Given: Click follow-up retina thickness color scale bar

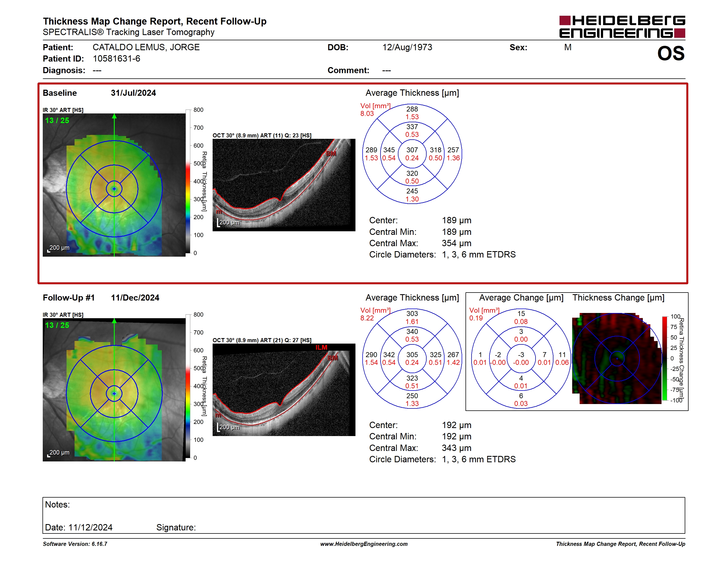Looking at the screenshot, I should (188, 386).
